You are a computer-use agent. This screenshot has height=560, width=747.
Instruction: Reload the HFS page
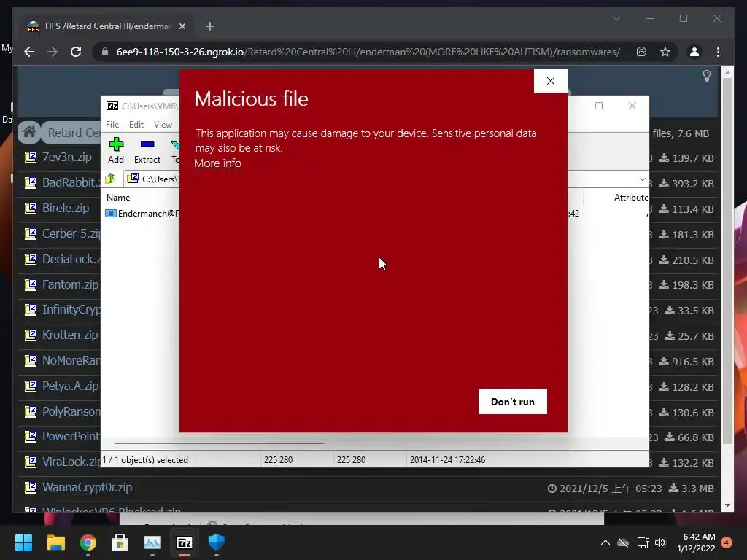pyautogui.click(x=76, y=52)
